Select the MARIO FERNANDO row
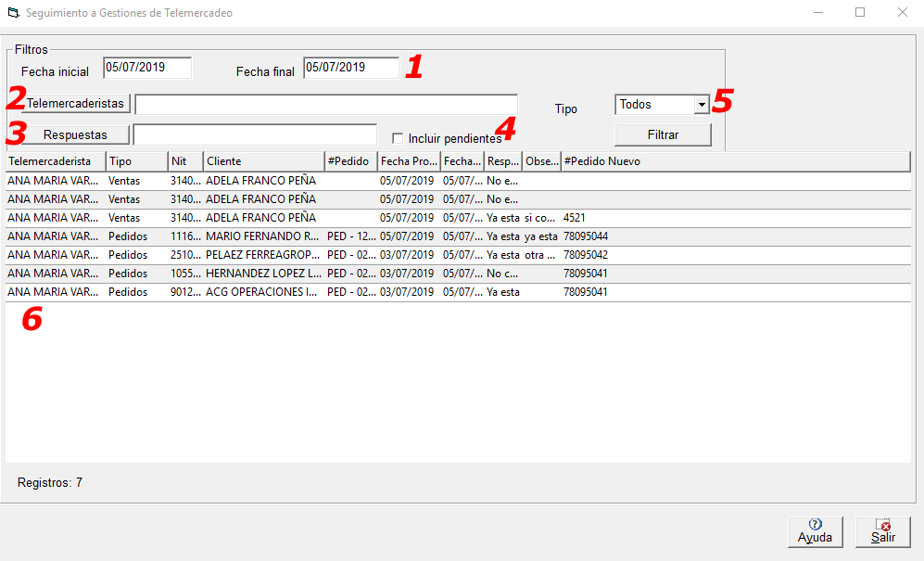Screen dimensions: 924x561 pyautogui.click(x=262, y=236)
